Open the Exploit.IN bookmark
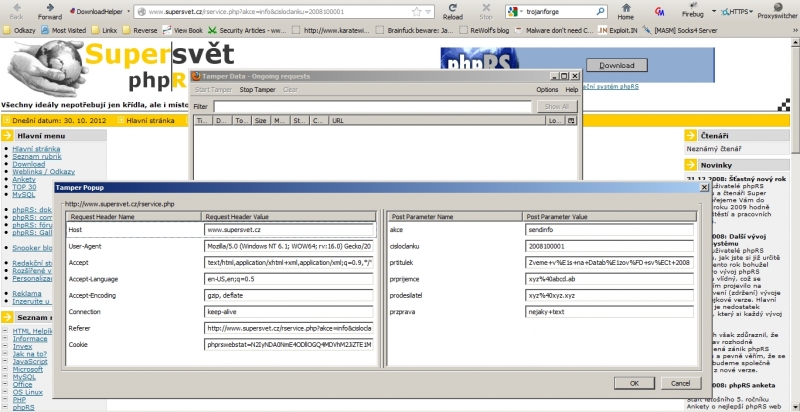Viewport: 800px width, 412px height. (619, 30)
